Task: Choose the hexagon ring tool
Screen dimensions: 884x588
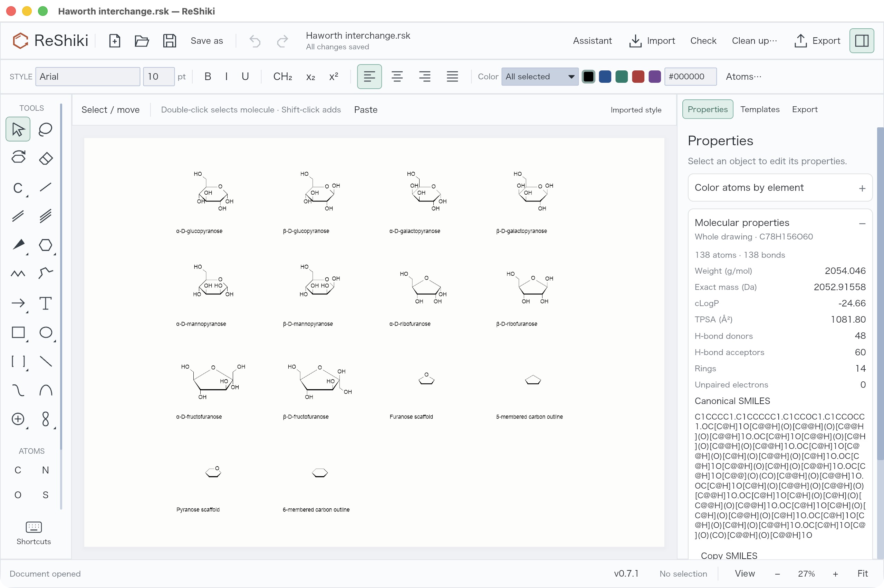Action: tap(45, 245)
